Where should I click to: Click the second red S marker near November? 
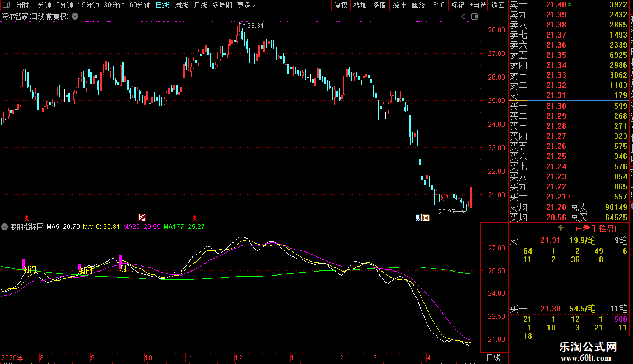tap(195, 218)
